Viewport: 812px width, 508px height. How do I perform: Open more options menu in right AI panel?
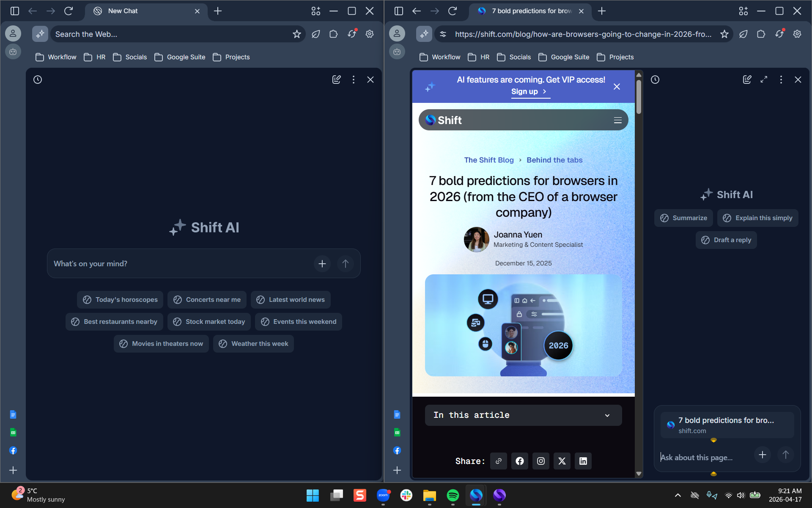pyautogui.click(x=781, y=80)
